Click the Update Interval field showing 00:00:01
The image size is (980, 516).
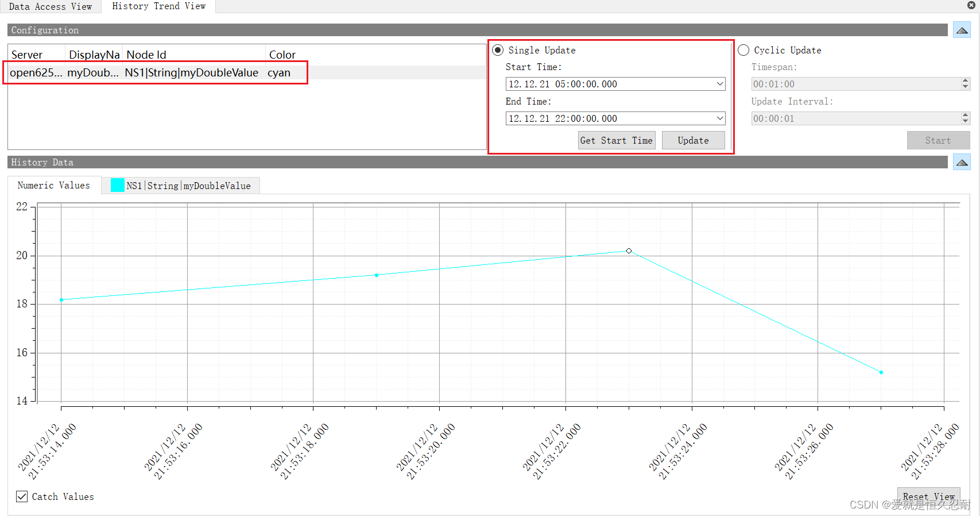click(x=855, y=118)
